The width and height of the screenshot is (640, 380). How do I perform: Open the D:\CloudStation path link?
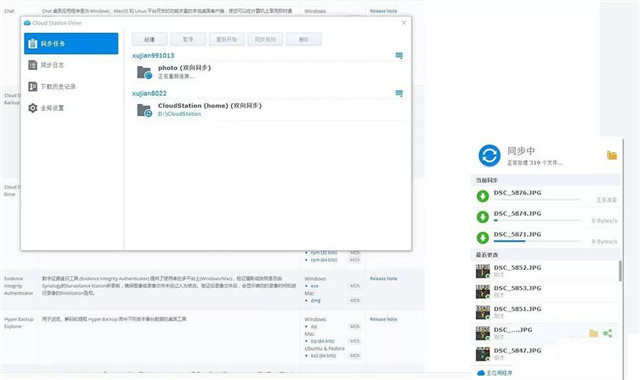coord(180,114)
